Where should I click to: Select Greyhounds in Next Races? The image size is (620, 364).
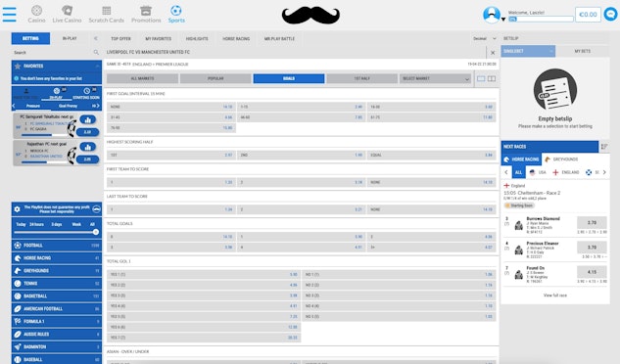pos(561,159)
